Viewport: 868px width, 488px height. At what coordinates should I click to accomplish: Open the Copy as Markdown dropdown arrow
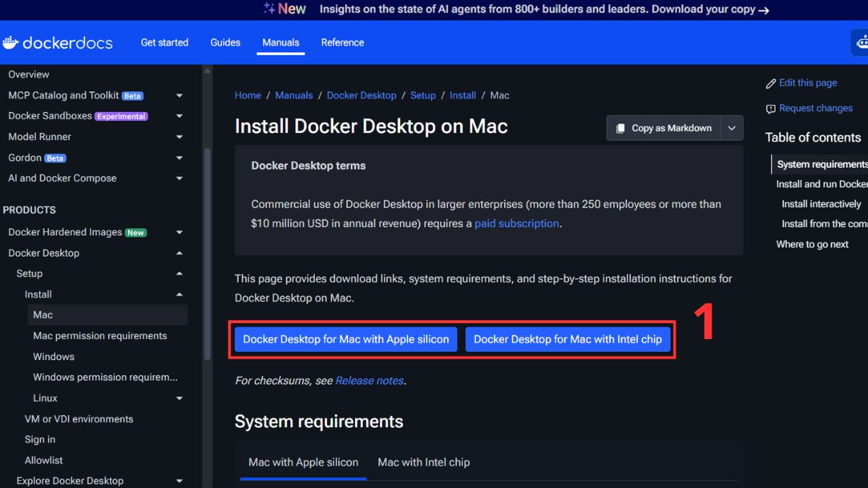click(731, 128)
